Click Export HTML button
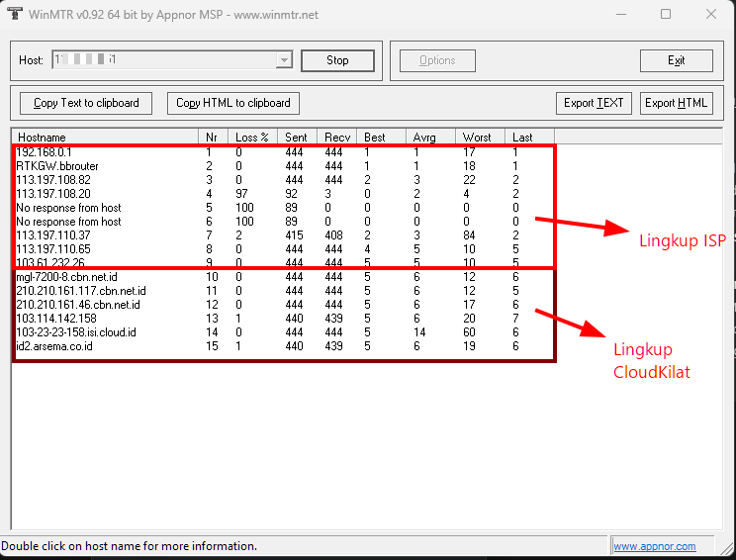 click(x=676, y=103)
